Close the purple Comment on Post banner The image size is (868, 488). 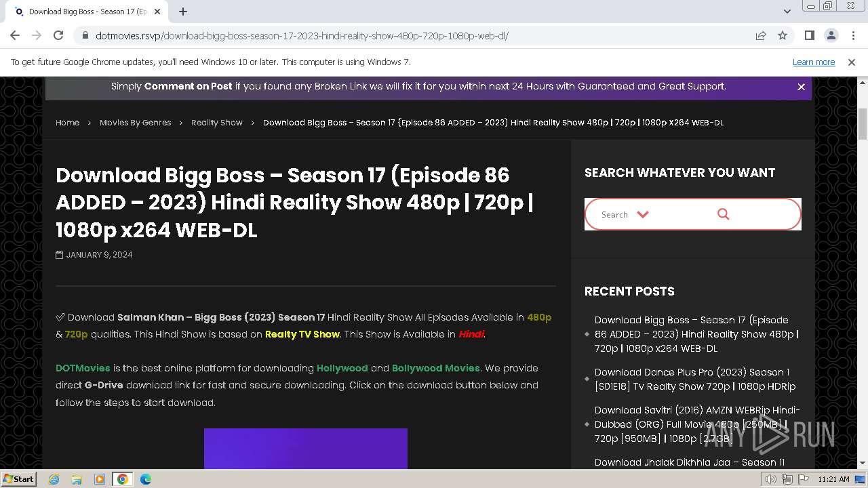click(x=801, y=87)
